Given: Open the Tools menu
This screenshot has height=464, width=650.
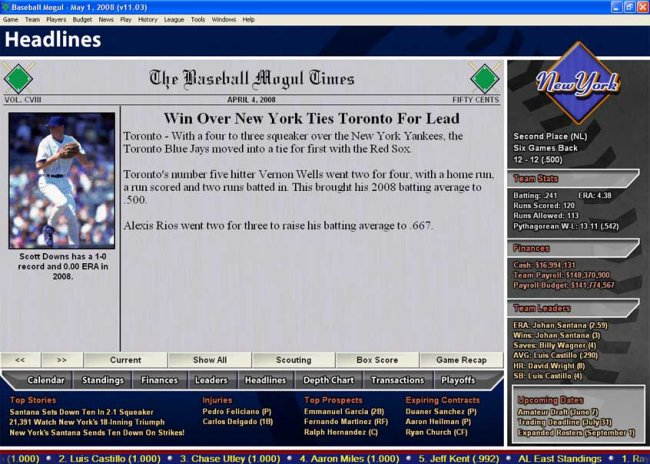Looking at the screenshot, I should point(198,19).
